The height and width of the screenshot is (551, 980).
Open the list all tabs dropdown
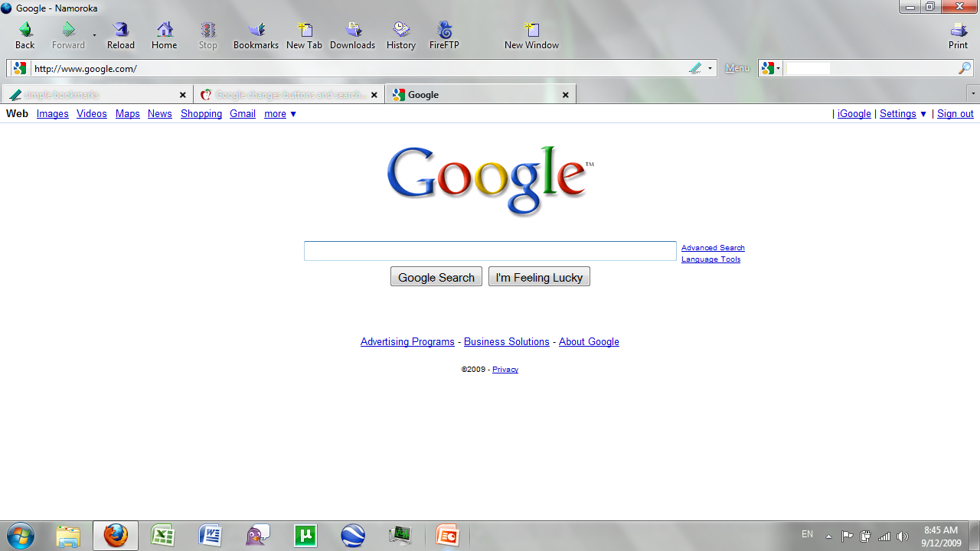[973, 93]
